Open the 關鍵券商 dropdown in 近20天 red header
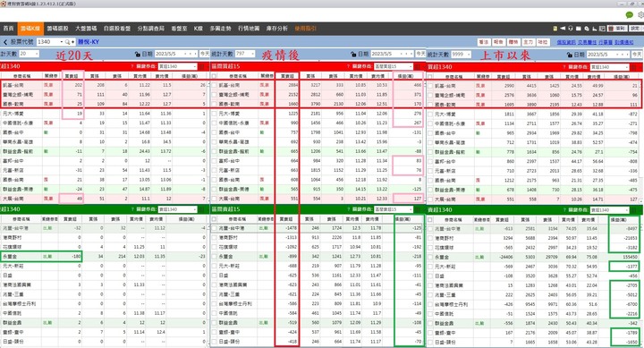Screen dimensions: 644x348 pos(177,66)
